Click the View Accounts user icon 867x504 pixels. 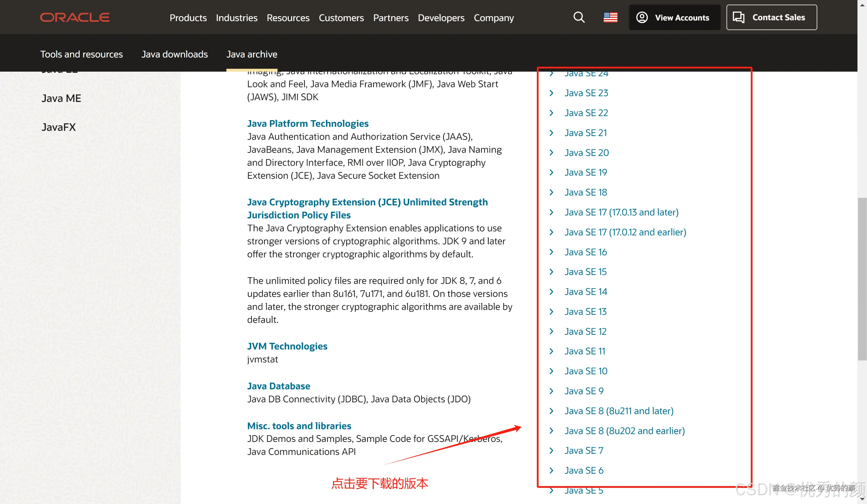pos(642,17)
